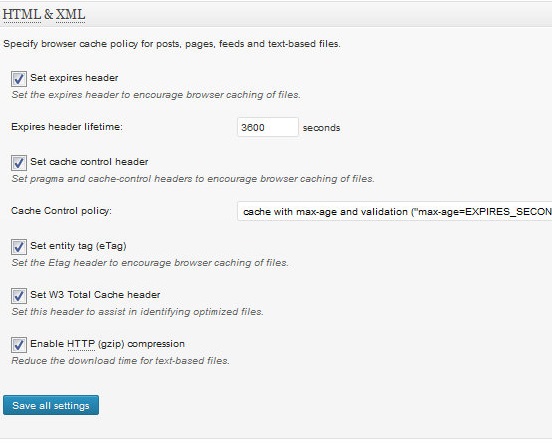This screenshot has height=443, width=552.
Task: Untick the Set W3 Total Cache header checkbox
Action: point(19,296)
